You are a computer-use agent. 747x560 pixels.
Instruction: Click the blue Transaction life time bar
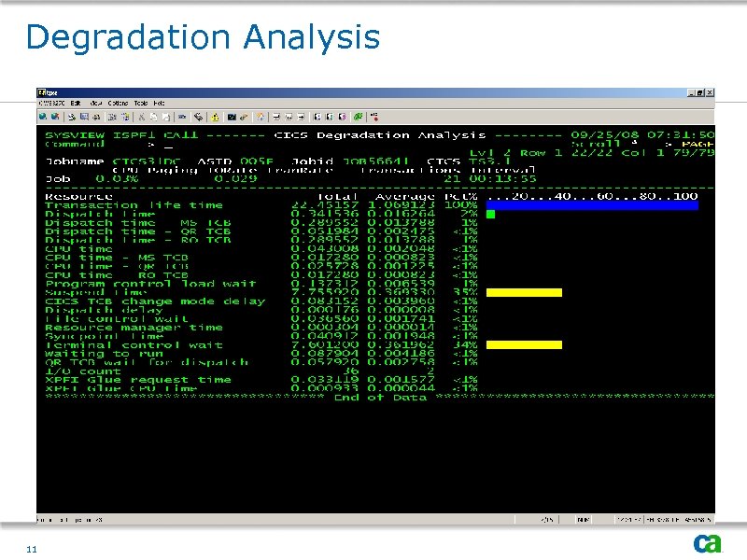click(592, 205)
